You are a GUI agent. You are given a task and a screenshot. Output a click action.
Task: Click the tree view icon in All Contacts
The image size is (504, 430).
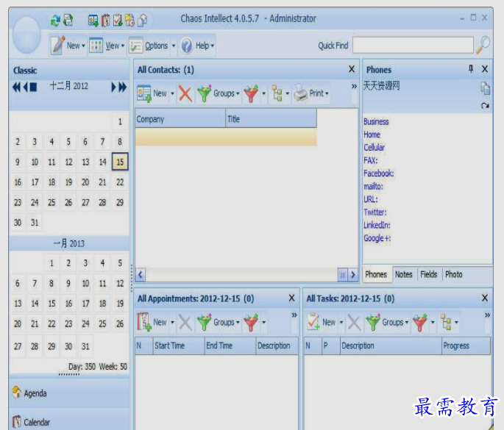pos(277,94)
